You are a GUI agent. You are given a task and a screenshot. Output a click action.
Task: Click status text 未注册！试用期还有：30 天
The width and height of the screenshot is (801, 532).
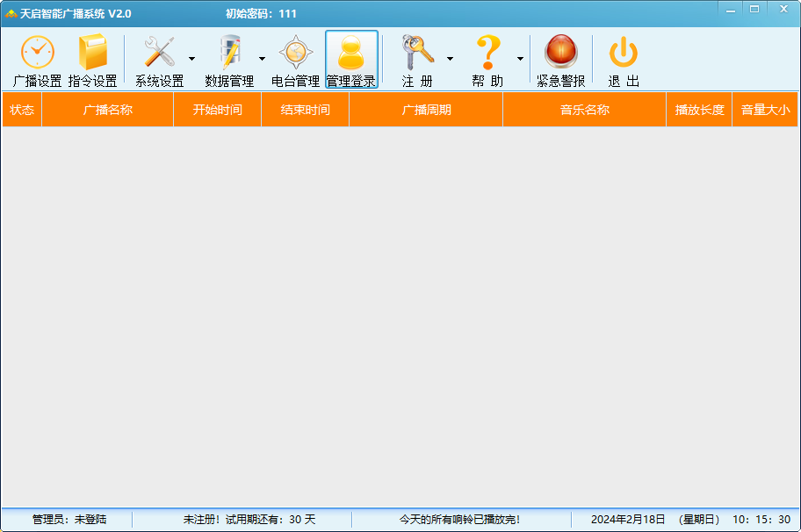tap(249, 520)
